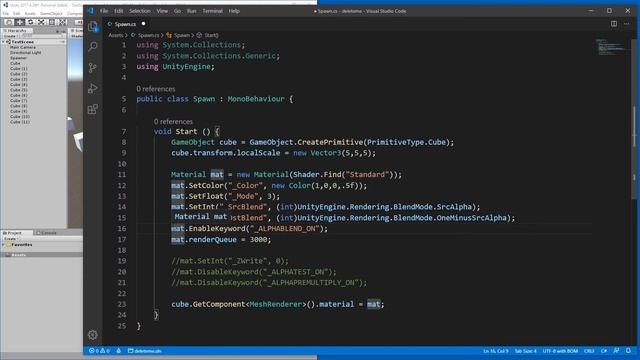This screenshot has width=640, height=360.
Task: Select Unity Scale tool in toolbar
Action: [40, 22]
